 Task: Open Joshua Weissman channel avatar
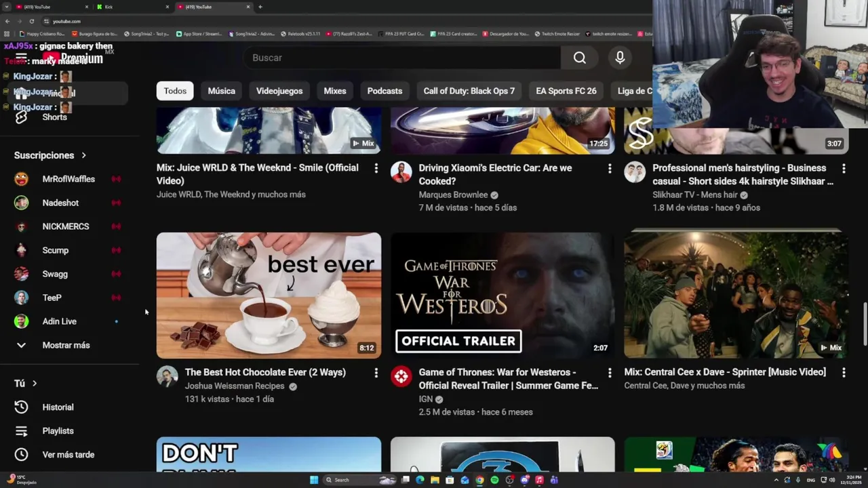point(167,376)
